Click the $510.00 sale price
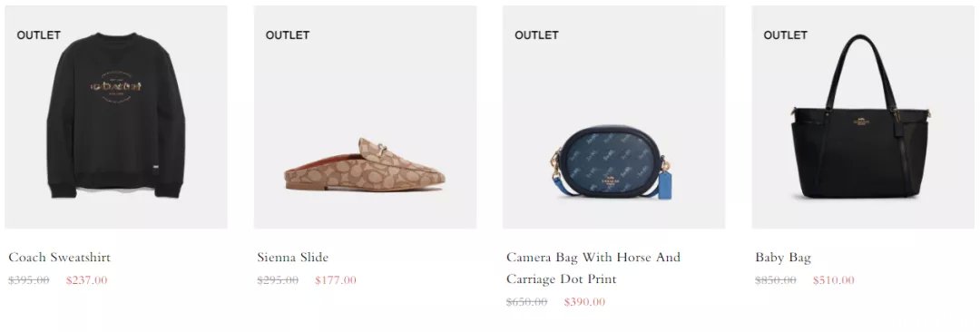Screen dimensions: 980x332 (834, 280)
